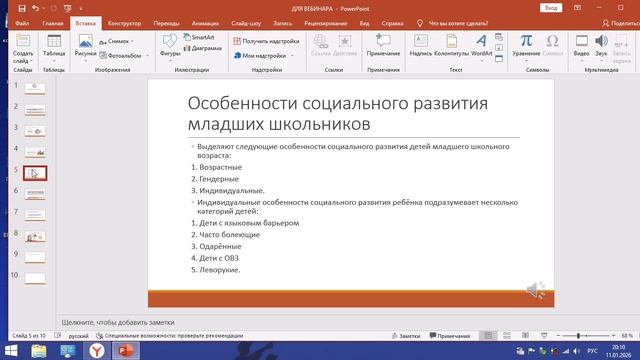Image resolution: width=640 pixels, height=360 pixels.
Task: Insert a Видео clip
Action: click(581, 48)
